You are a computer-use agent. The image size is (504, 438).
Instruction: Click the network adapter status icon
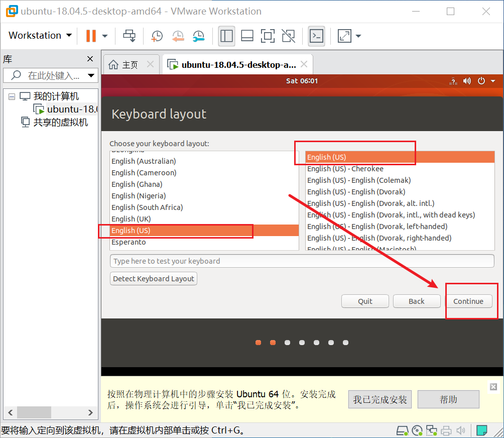point(431,430)
